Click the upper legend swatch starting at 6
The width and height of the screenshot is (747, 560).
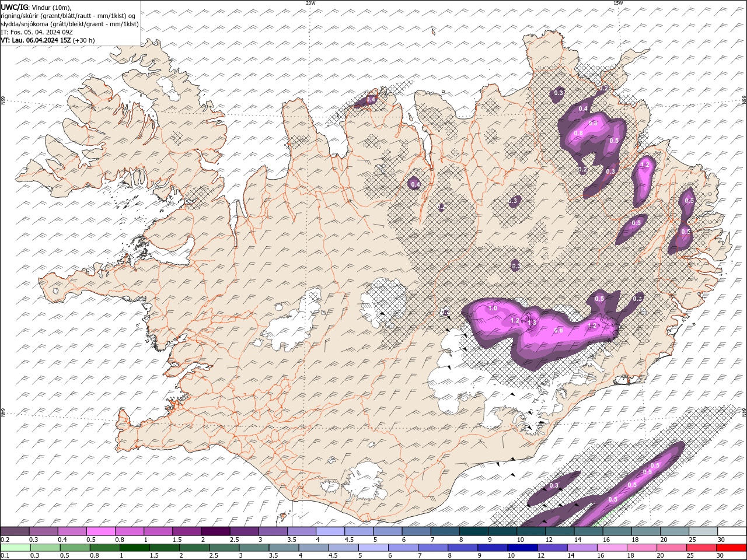point(416,531)
